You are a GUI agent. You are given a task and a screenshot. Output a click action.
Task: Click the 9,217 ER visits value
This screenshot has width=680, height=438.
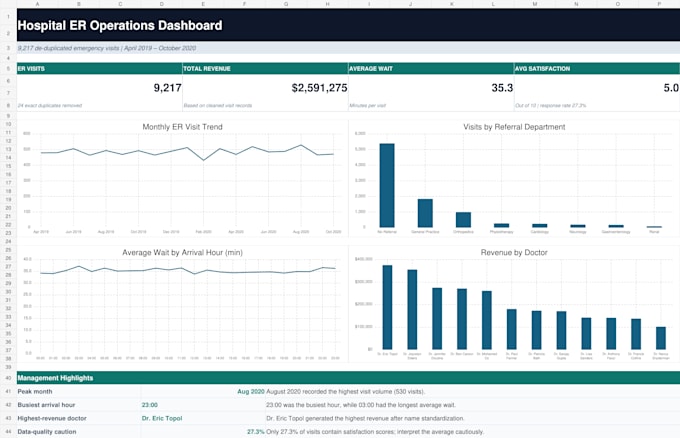[x=167, y=88]
